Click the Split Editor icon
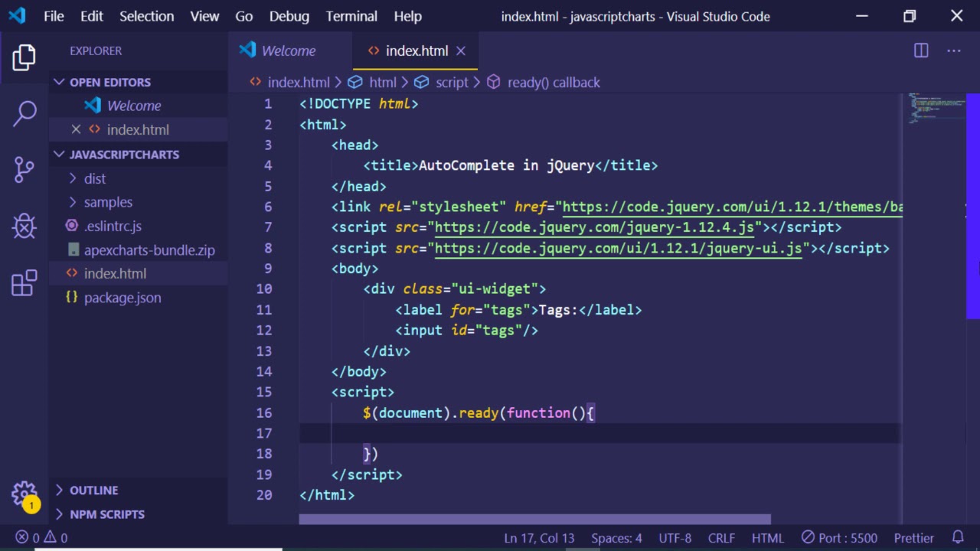The height and width of the screenshot is (551, 980). [x=921, y=51]
